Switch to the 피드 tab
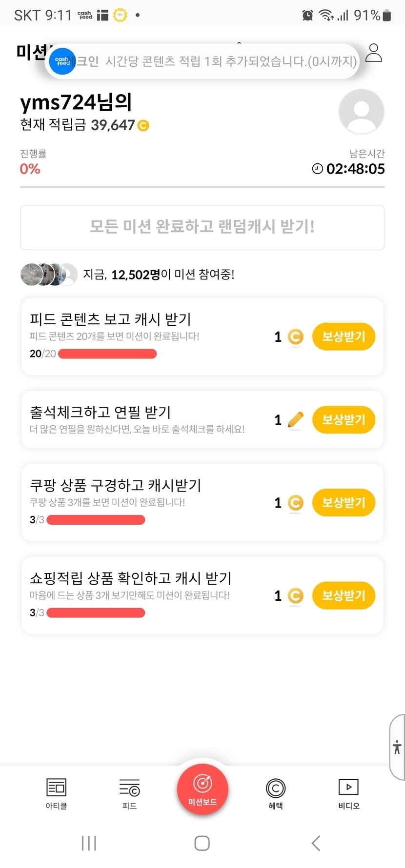This screenshot has height=868, width=405. pyautogui.click(x=129, y=793)
